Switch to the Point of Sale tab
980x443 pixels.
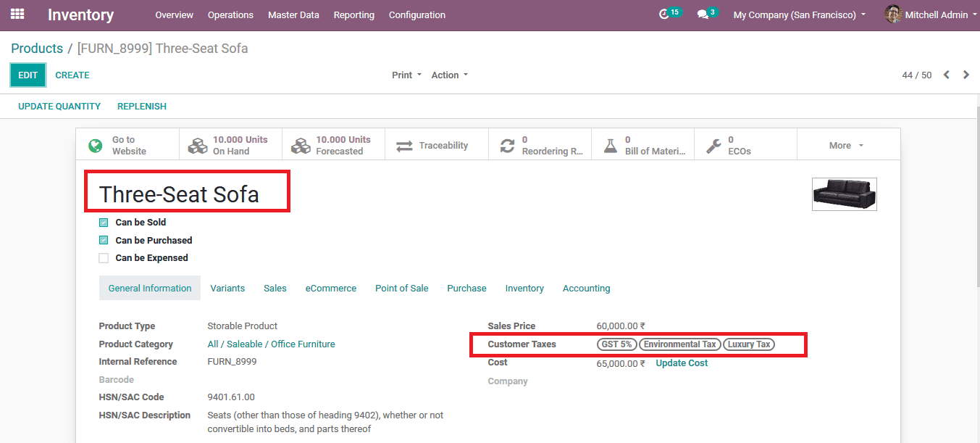[402, 288]
